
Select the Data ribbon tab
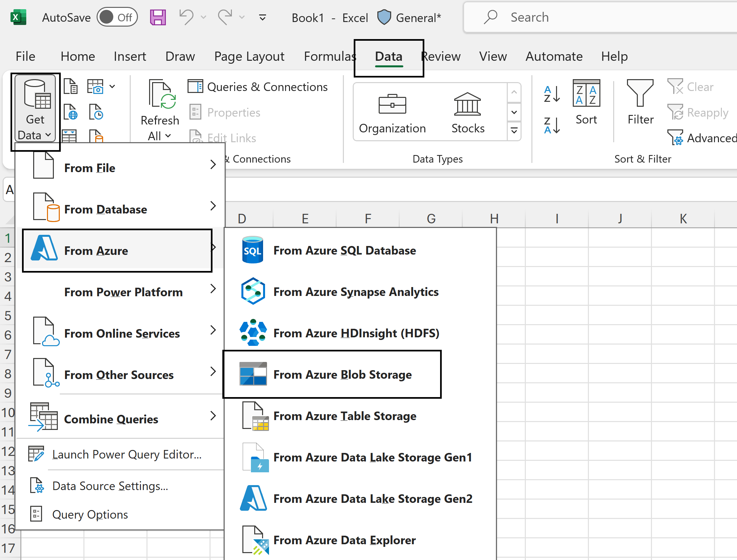click(x=389, y=57)
